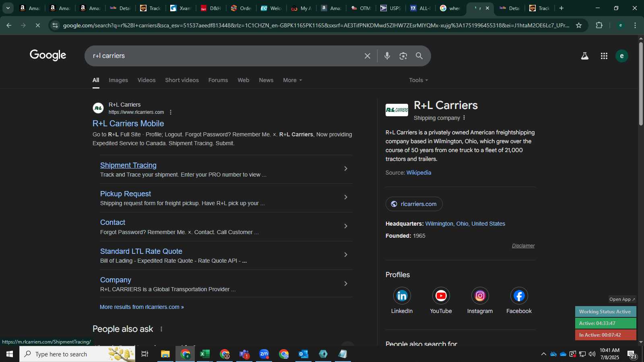The height and width of the screenshot is (362, 644).
Task: View site information icon in address bar
Action: (55, 25)
